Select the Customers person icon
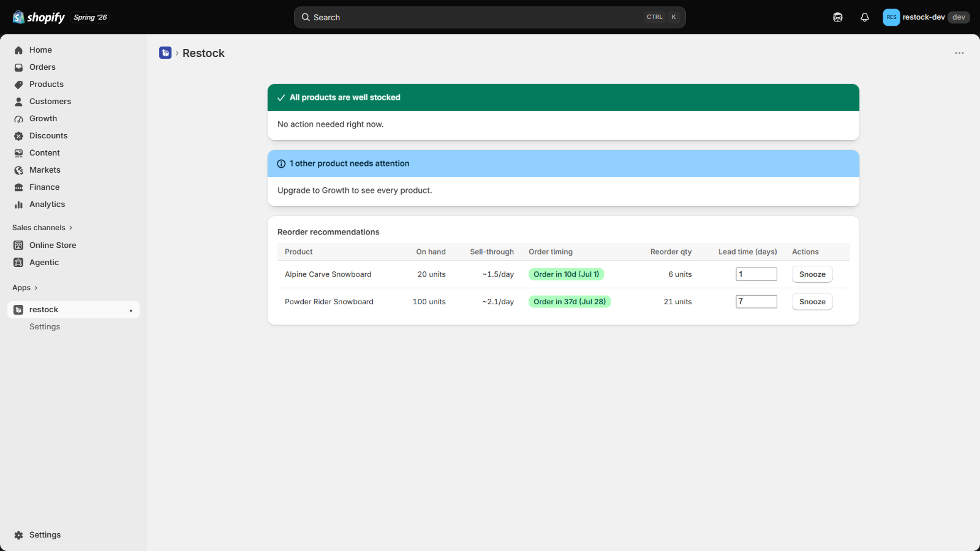Viewport: 980px width, 551px height. 18,102
